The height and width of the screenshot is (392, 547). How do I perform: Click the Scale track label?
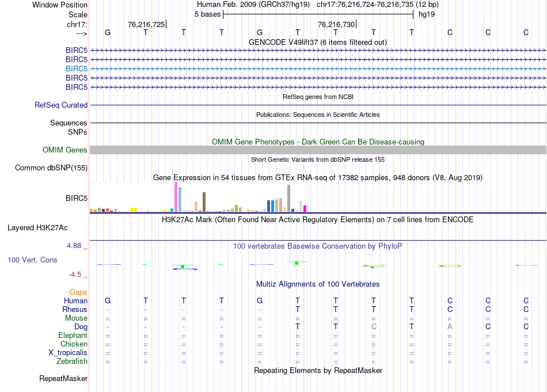pos(78,14)
